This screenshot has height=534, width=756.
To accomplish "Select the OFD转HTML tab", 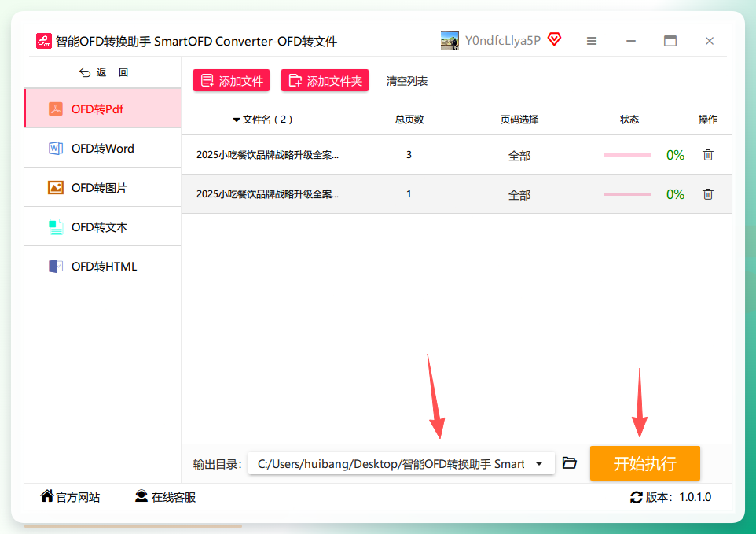I will pyautogui.click(x=103, y=267).
